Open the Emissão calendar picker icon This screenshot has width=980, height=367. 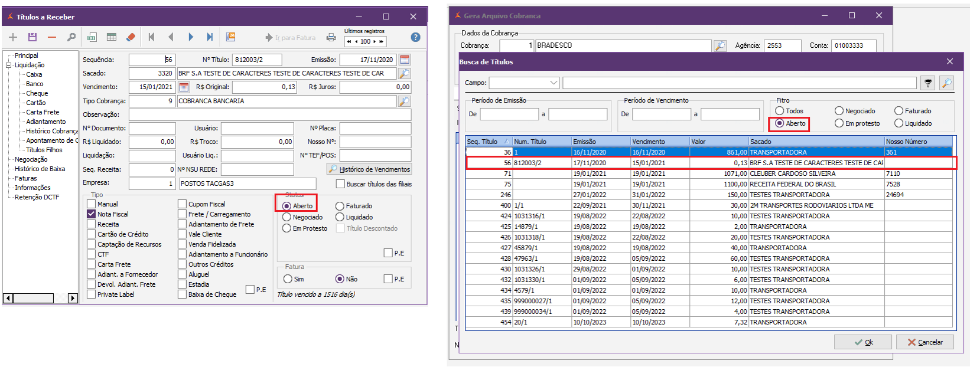(405, 60)
